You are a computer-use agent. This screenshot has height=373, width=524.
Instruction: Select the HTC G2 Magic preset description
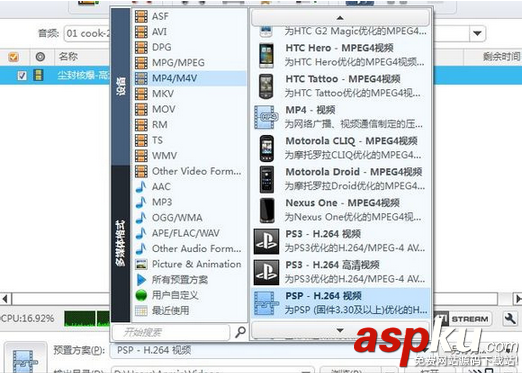[x=355, y=31]
